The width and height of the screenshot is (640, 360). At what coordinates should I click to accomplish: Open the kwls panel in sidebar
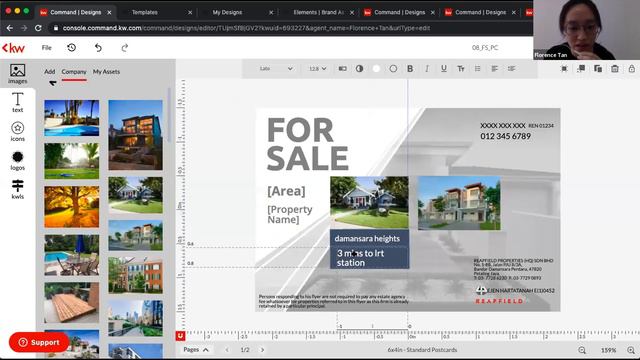pyautogui.click(x=18, y=189)
